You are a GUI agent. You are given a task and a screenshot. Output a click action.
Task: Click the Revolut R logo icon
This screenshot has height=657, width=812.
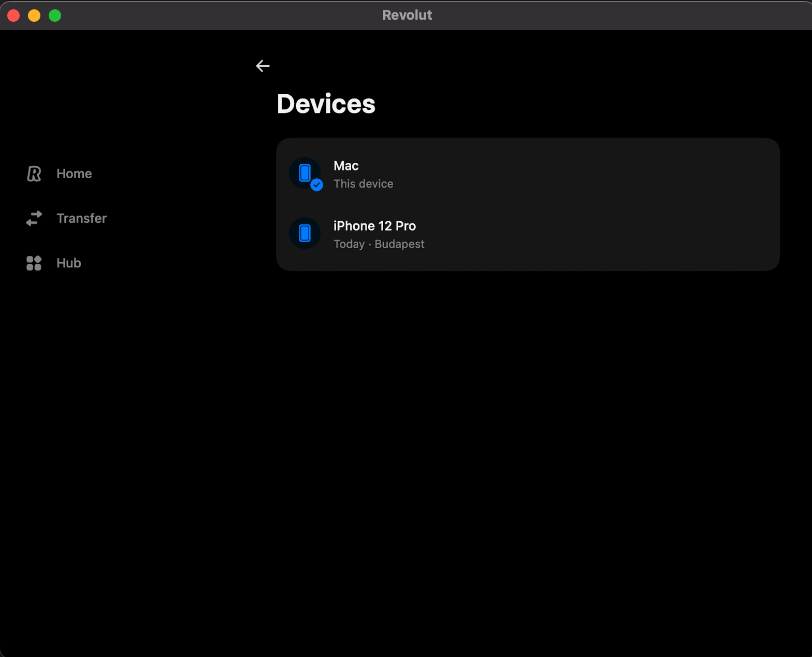34,174
